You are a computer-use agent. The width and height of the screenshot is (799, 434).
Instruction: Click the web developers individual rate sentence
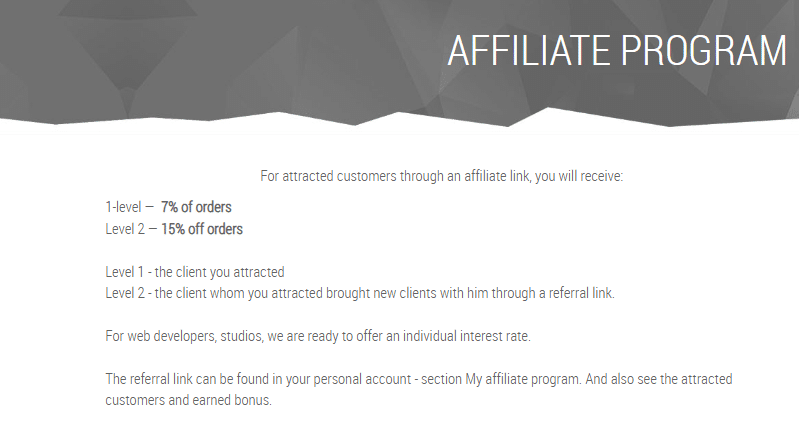point(318,336)
